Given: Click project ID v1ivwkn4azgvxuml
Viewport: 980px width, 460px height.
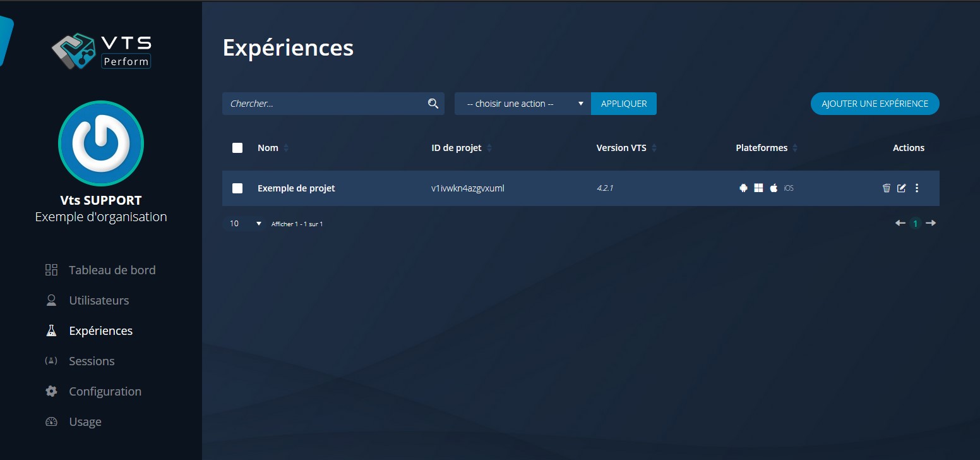Looking at the screenshot, I should pos(468,188).
